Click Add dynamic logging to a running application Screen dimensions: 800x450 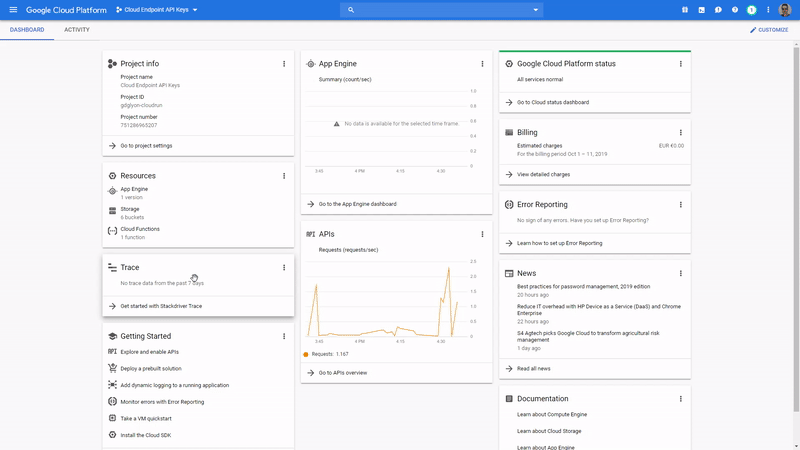tap(174, 385)
